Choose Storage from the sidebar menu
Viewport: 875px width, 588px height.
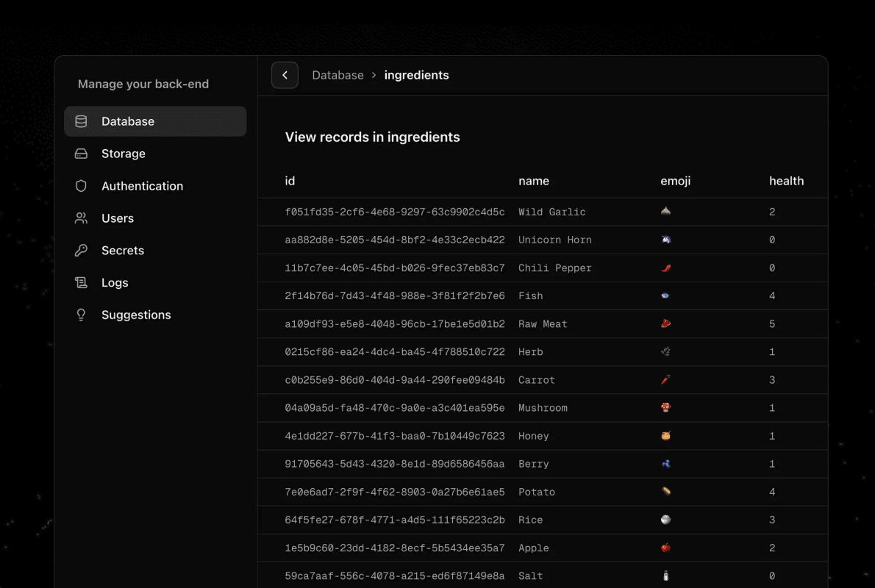coord(123,154)
